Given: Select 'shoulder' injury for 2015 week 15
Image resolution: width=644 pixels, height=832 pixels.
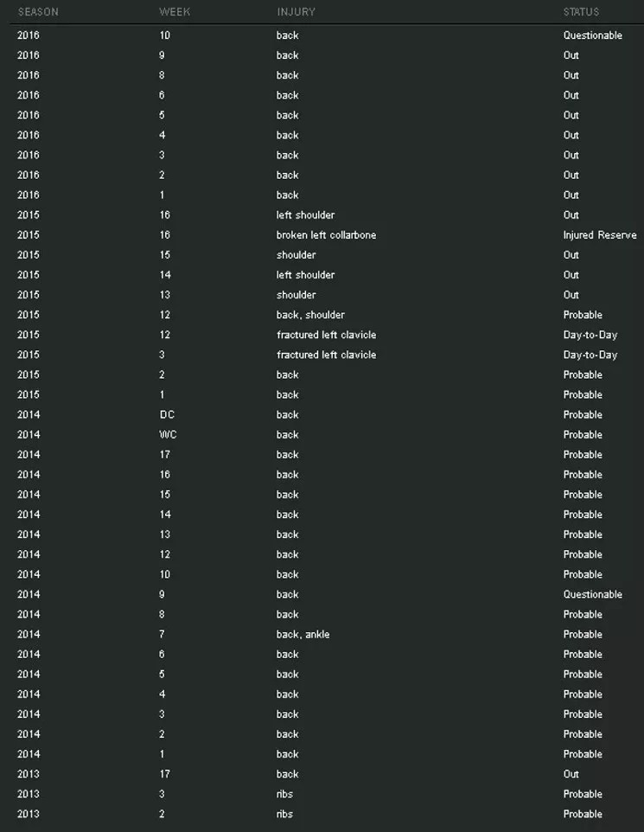Looking at the screenshot, I should point(296,255).
